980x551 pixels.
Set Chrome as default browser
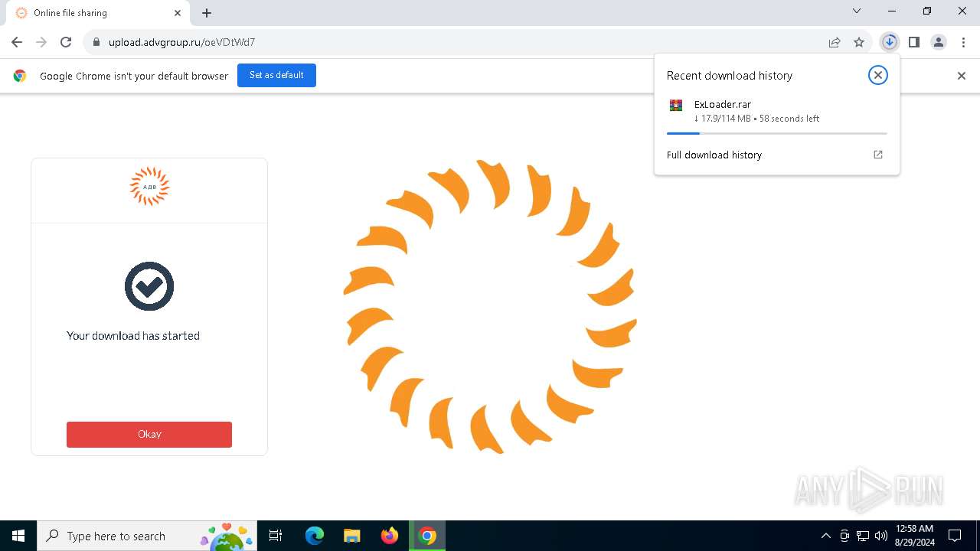tap(276, 75)
